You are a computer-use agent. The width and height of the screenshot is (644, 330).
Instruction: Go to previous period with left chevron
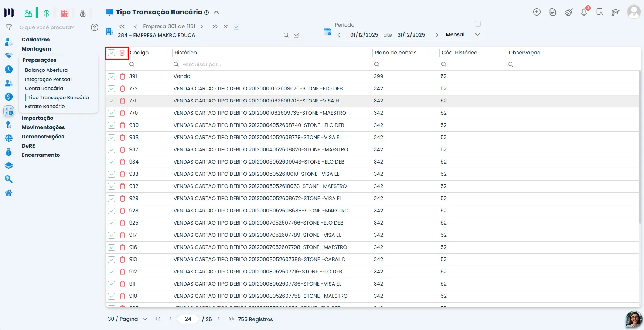[339, 35]
